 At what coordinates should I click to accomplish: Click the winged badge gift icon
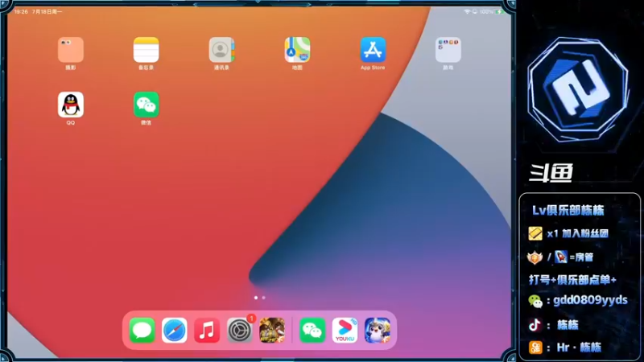click(x=535, y=257)
